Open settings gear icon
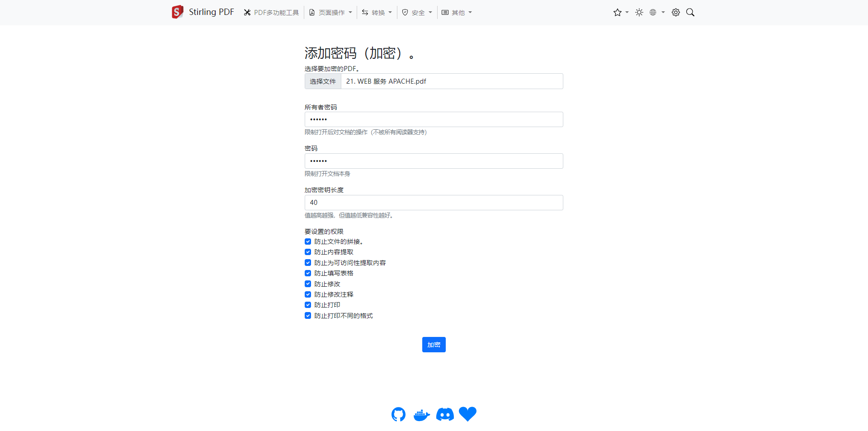868x431 pixels. 676,13
